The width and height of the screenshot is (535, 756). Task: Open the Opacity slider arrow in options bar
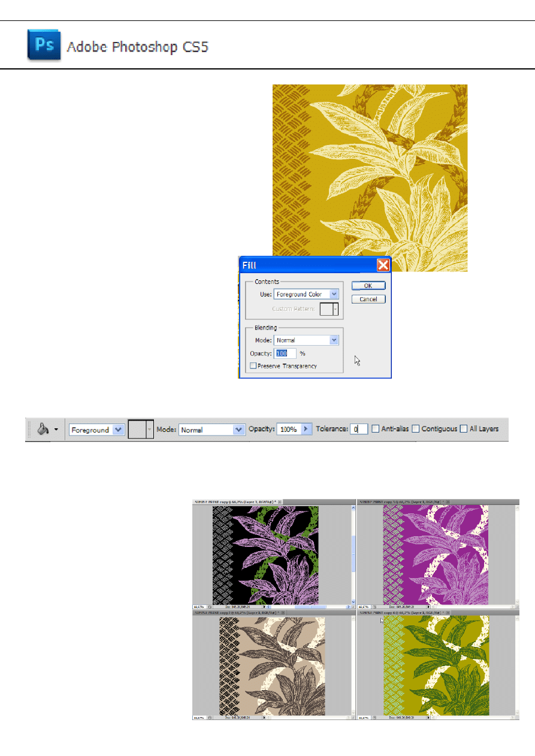(306, 430)
